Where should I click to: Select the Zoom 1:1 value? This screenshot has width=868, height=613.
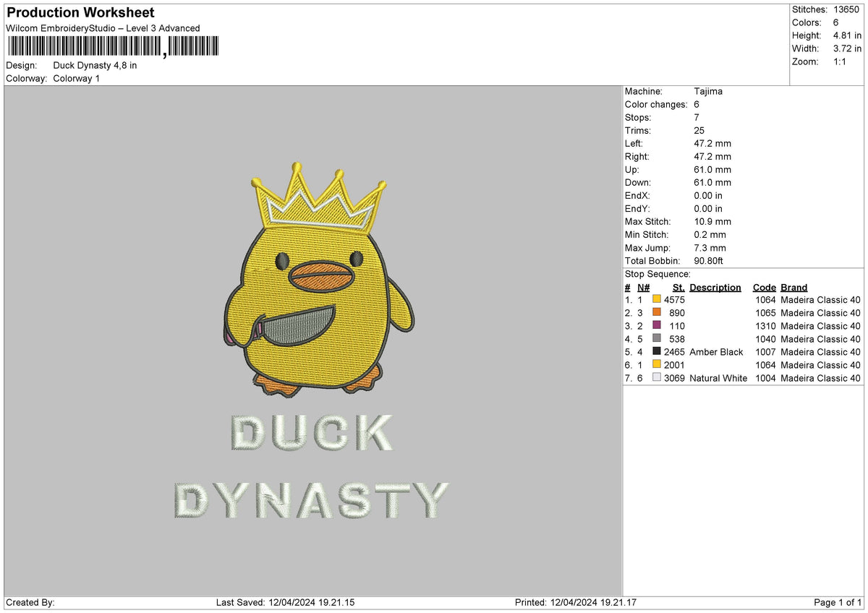[841, 61]
